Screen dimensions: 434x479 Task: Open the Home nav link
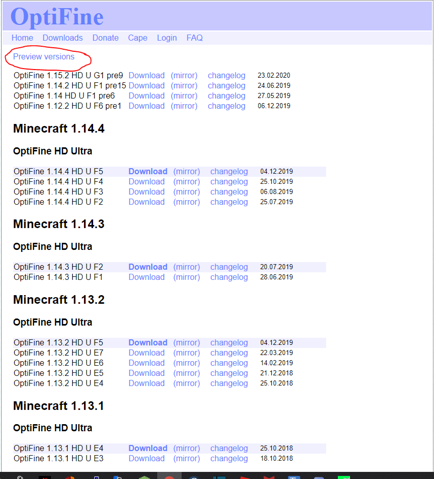coord(22,38)
